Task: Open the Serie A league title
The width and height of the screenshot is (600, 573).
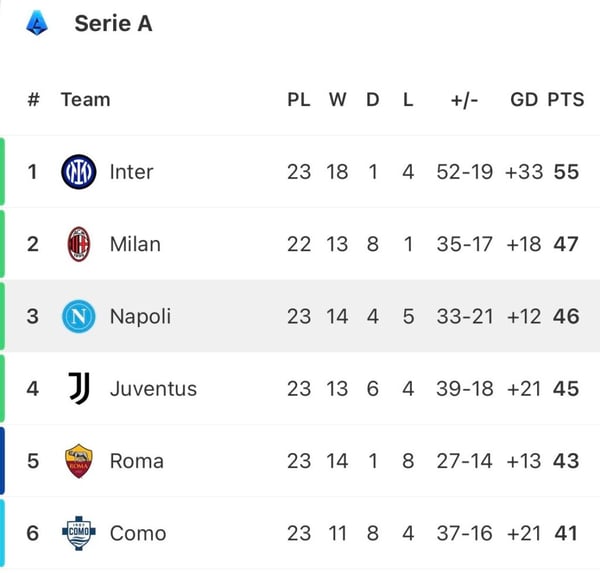Action: (113, 23)
